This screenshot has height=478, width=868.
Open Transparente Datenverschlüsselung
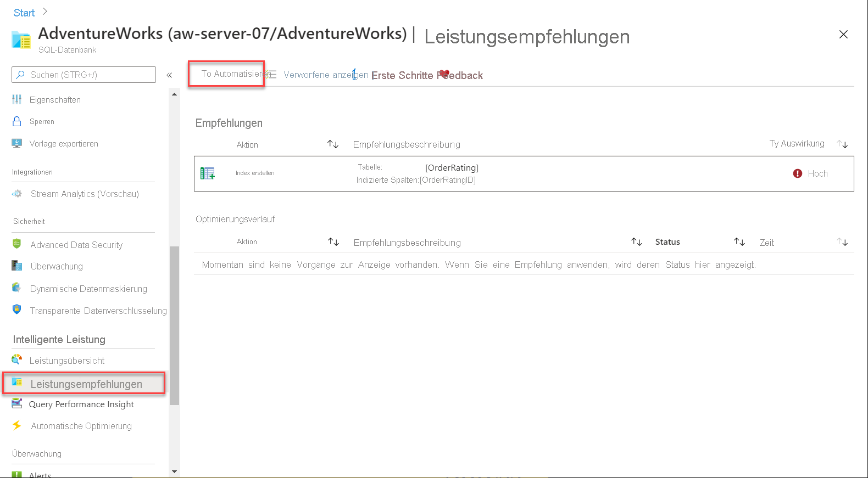[x=98, y=311]
